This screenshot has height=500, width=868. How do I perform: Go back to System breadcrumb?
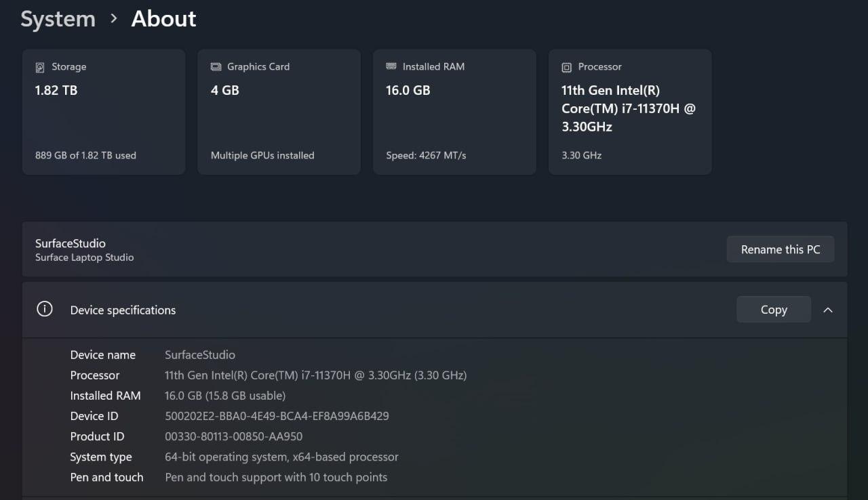[x=58, y=19]
